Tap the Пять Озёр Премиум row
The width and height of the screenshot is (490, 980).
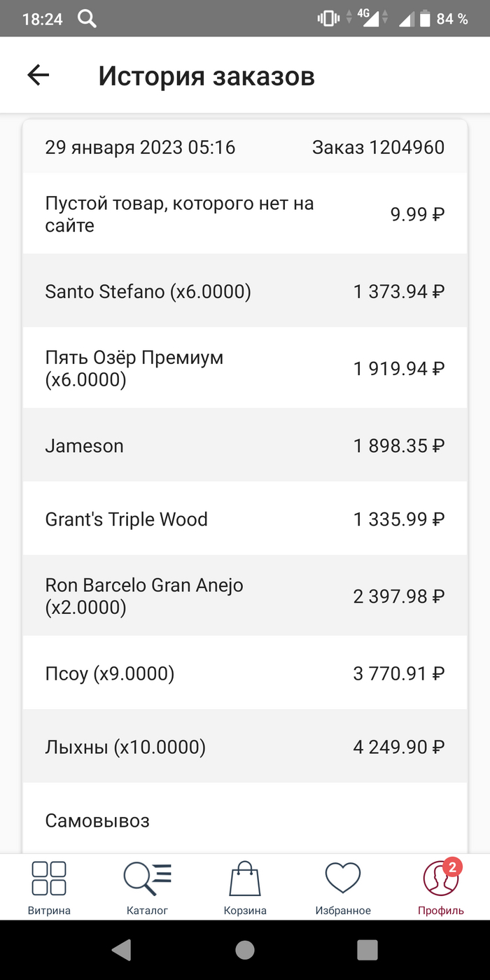pos(244,368)
